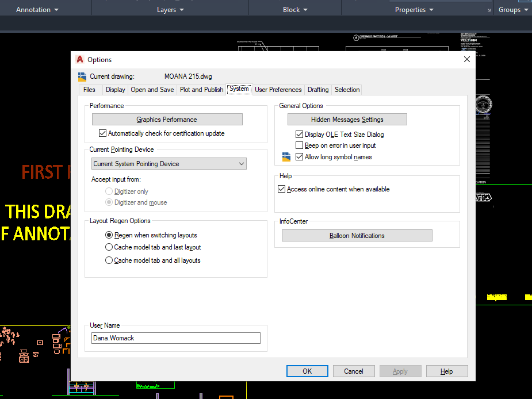This screenshot has height=399, width=532.
Task: Close the Options dialog with X
Action: pyautogui.click(x=467, y=59)
